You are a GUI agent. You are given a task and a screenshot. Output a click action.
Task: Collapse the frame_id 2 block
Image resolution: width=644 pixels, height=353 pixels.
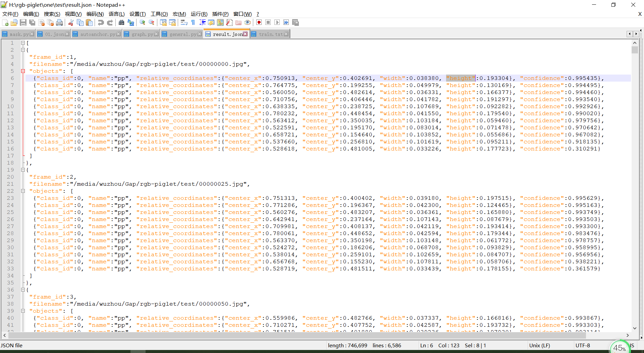tap(23, 170)
